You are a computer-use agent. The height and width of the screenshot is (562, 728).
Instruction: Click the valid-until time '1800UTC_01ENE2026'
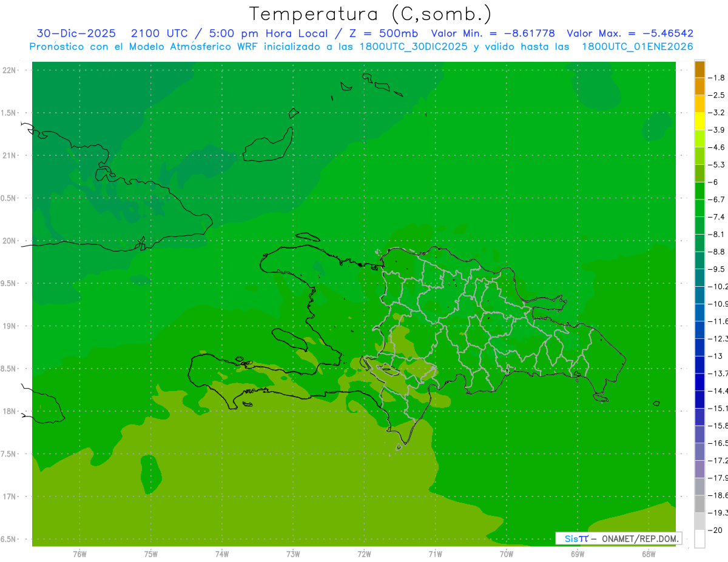638,47
